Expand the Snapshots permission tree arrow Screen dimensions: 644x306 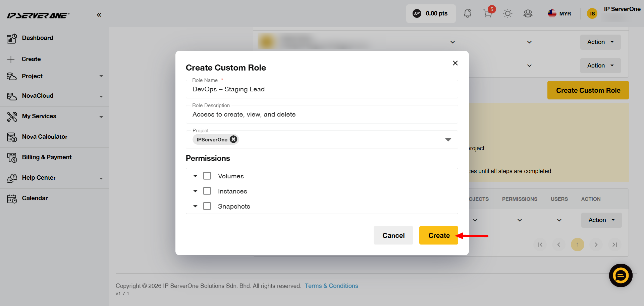(195, 206)
